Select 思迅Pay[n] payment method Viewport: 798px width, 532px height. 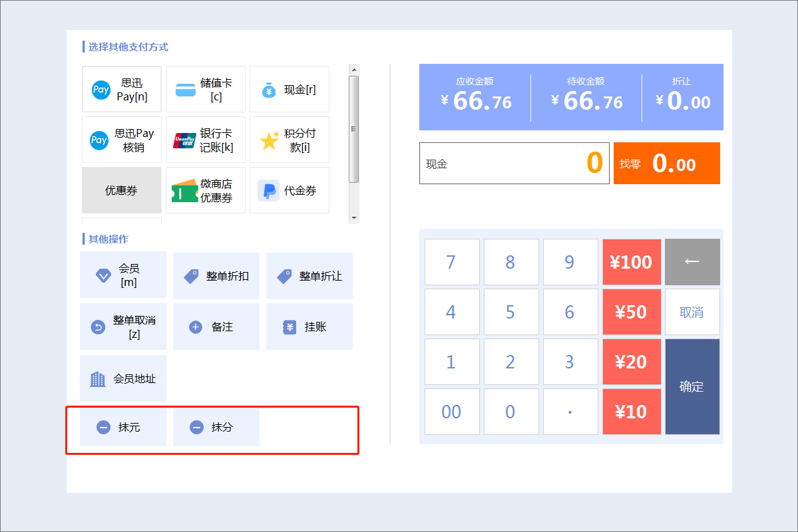[122, 89]
